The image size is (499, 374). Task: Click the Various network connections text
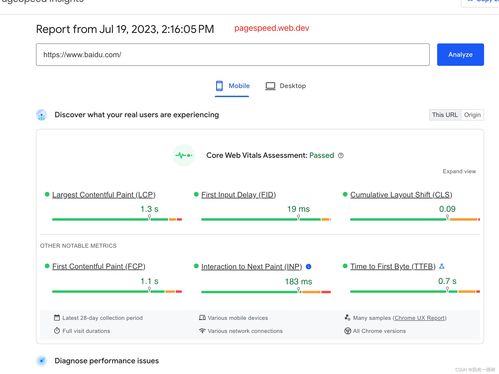(245, 331)
